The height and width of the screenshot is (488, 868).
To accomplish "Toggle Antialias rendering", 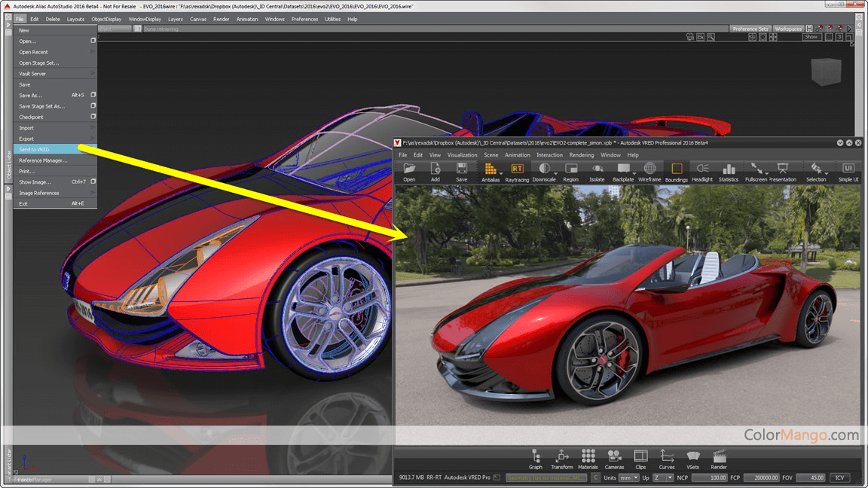I will (489, 169).
